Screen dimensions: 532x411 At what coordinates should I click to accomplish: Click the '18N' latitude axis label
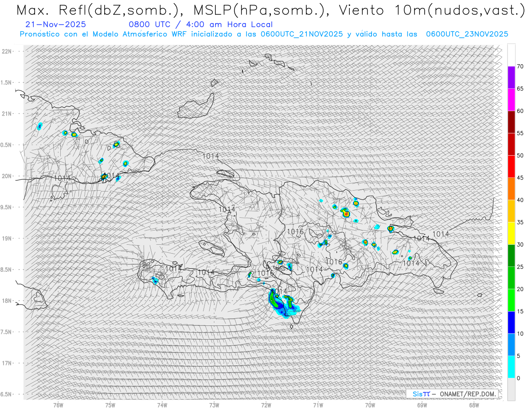7,301
